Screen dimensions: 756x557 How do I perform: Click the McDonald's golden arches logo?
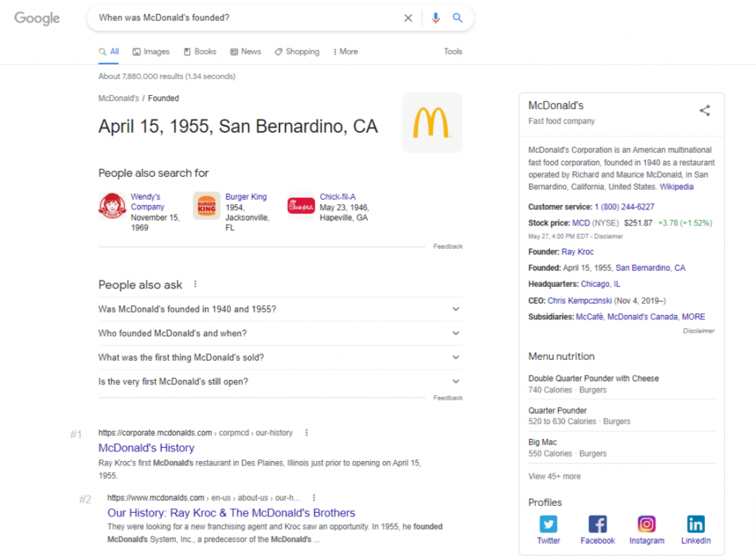point(432,122)
